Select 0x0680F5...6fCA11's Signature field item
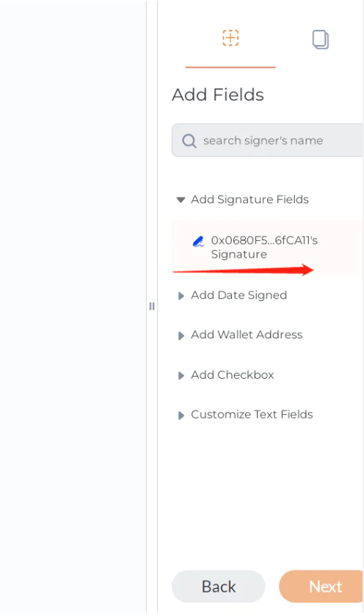Screen dimensions: 364x613 point(267,247)
